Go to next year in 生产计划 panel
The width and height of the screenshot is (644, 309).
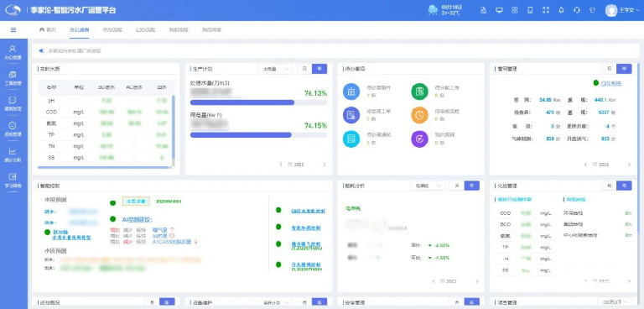click(x=325, y=165)
